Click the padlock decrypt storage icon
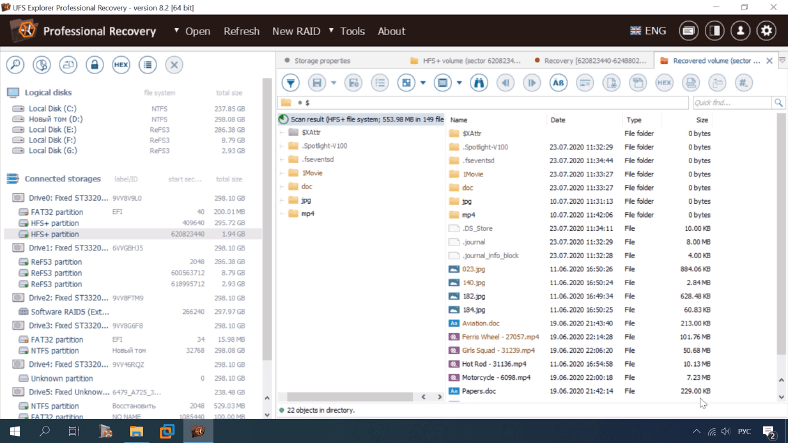788x443 pixels. [x=94, y=65]
